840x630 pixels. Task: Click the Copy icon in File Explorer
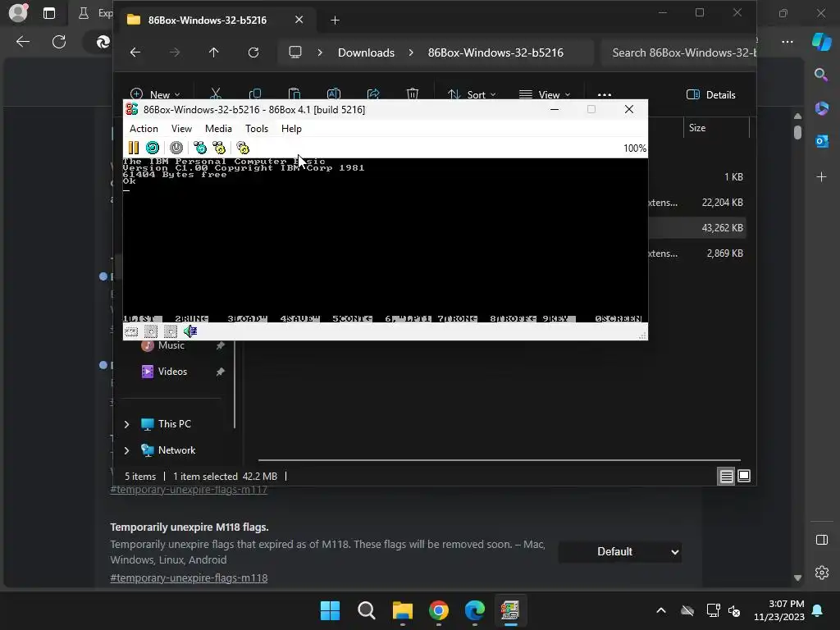tap(255, 95)
